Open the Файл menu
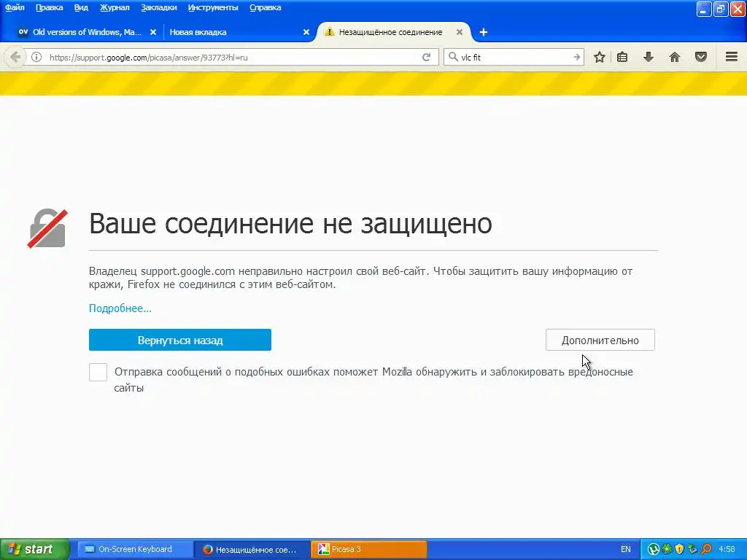Image resolution: width=747 pixels, height=560 pixels. click(x=15, y=7)
